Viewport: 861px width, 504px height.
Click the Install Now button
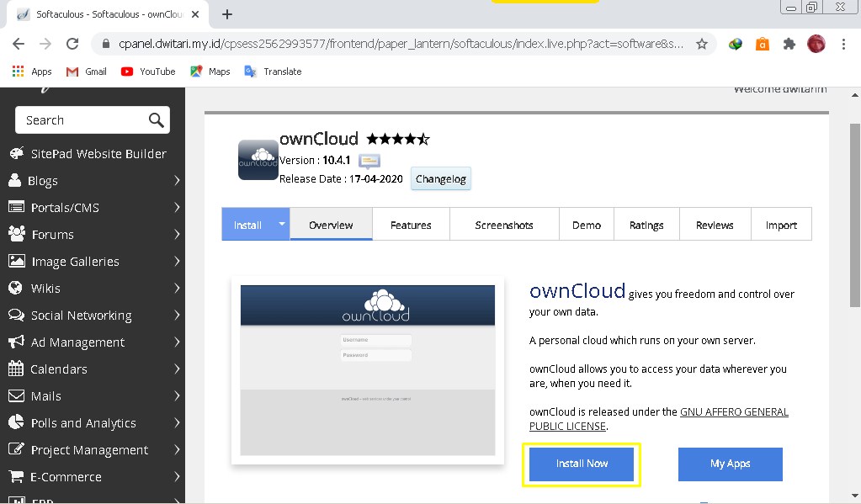[x=582, y=464]
